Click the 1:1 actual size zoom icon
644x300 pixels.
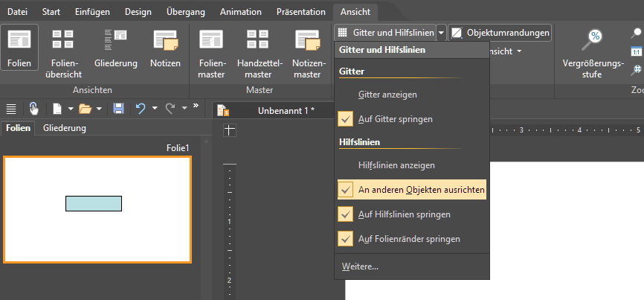point(637,52)
